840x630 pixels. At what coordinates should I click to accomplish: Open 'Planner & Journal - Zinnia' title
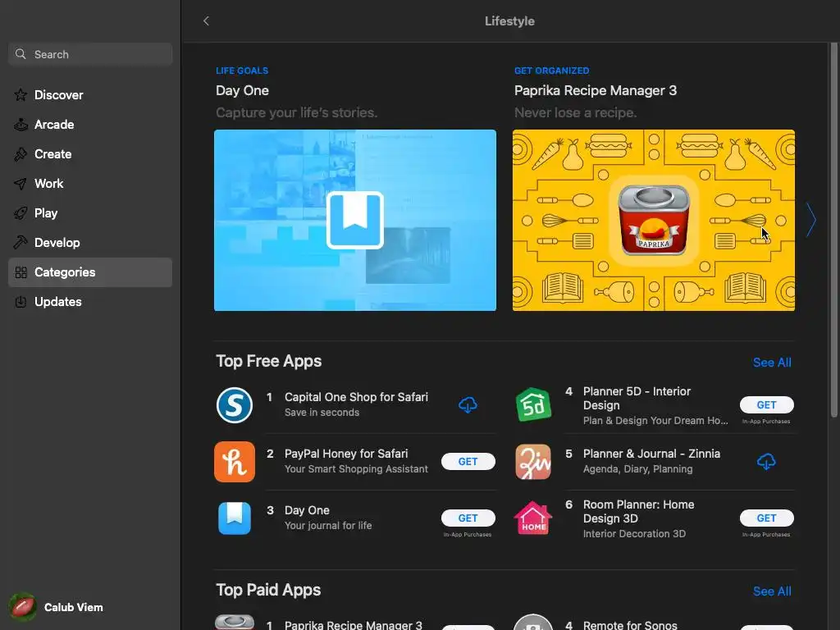tap(651, 454)
